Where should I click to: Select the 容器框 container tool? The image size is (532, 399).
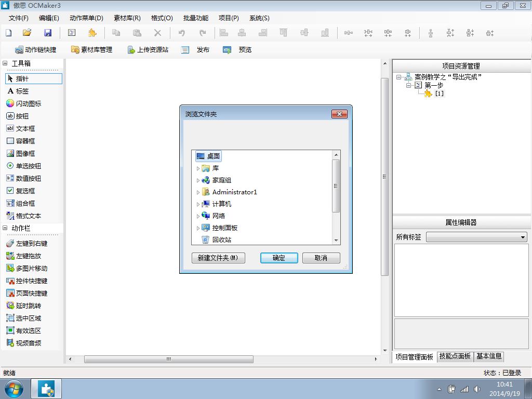click(x=21, y=141)
